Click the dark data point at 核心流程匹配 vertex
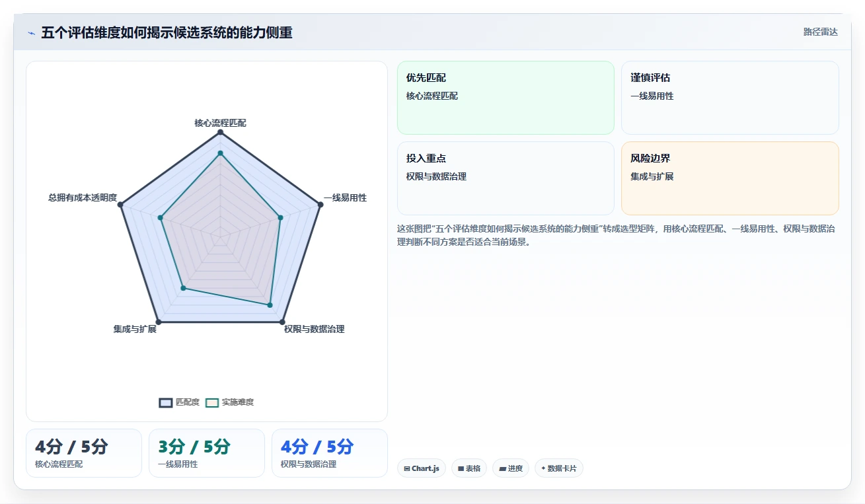Screen dimensions: 865x504 tap(220, 132)
